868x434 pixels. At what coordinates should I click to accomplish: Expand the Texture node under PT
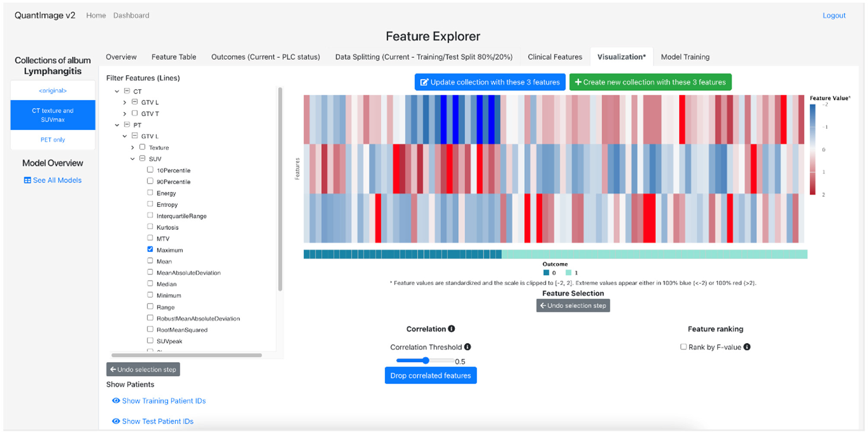(x=133, y=147)
